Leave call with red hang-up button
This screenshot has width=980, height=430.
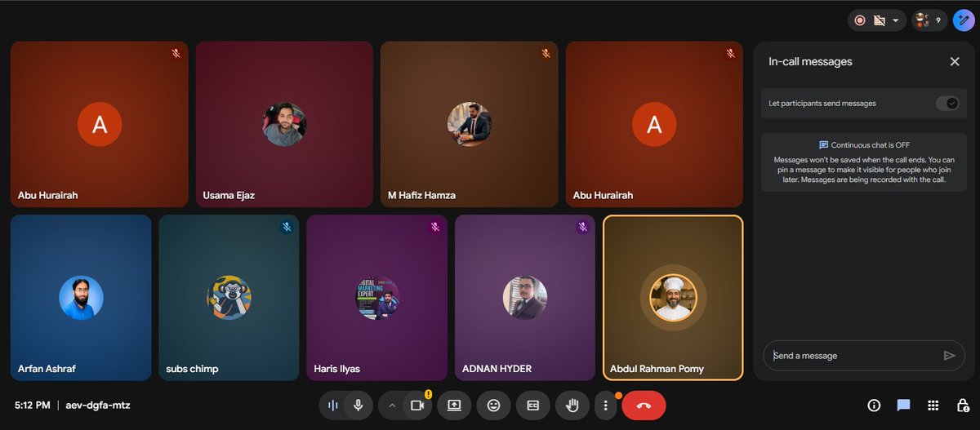click(x=644, y=405)
